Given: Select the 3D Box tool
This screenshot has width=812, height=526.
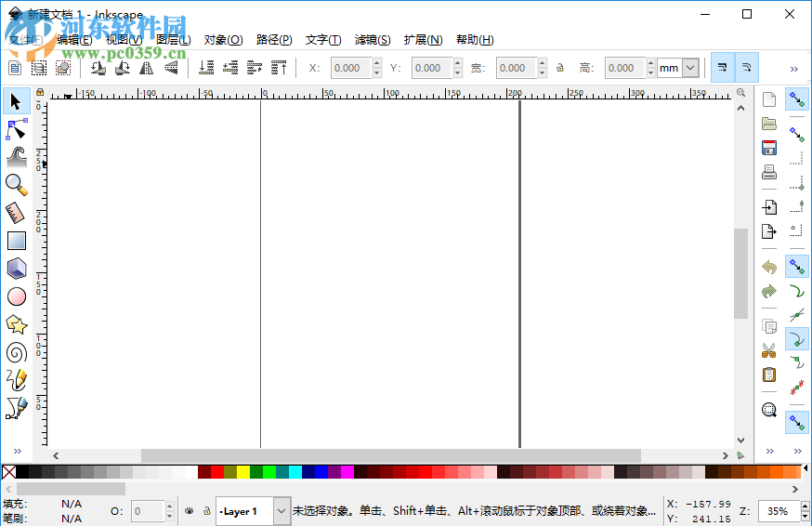Looking at the screenshot, I should point(16,269).
